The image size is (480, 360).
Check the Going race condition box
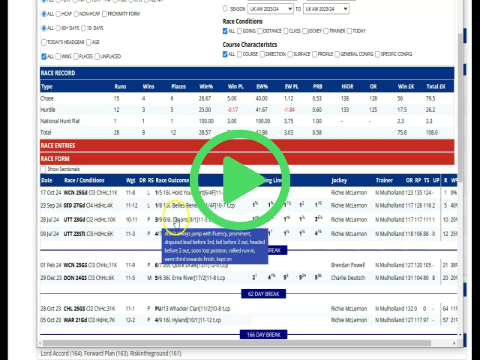[x=239, y=31]
